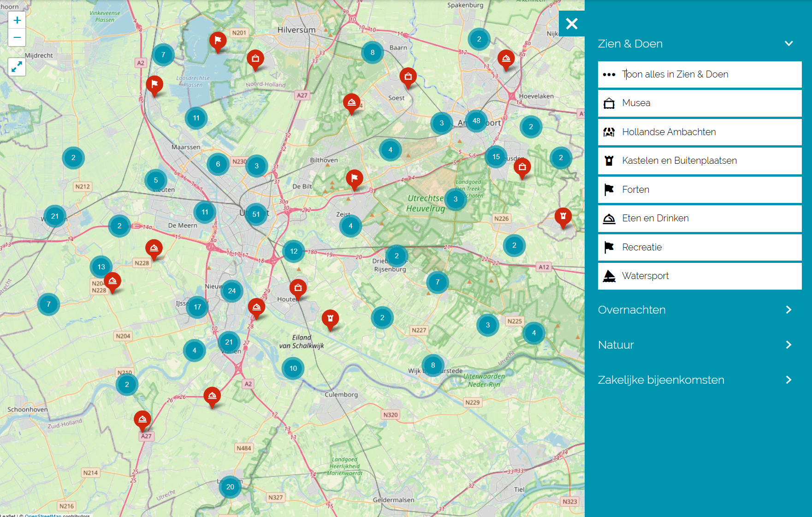Open the 6 cluster near Maarssen
The width and height of the screenshot is (812, 517).
tap(218, 164)
